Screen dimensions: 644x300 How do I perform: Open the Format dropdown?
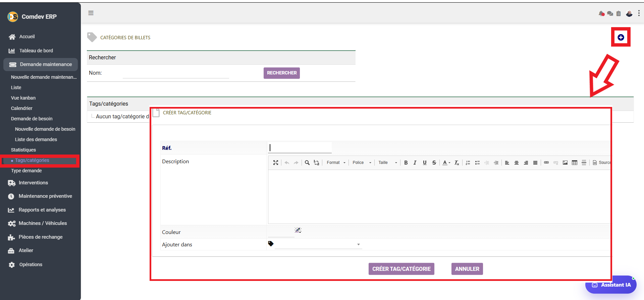pos(336,163)
